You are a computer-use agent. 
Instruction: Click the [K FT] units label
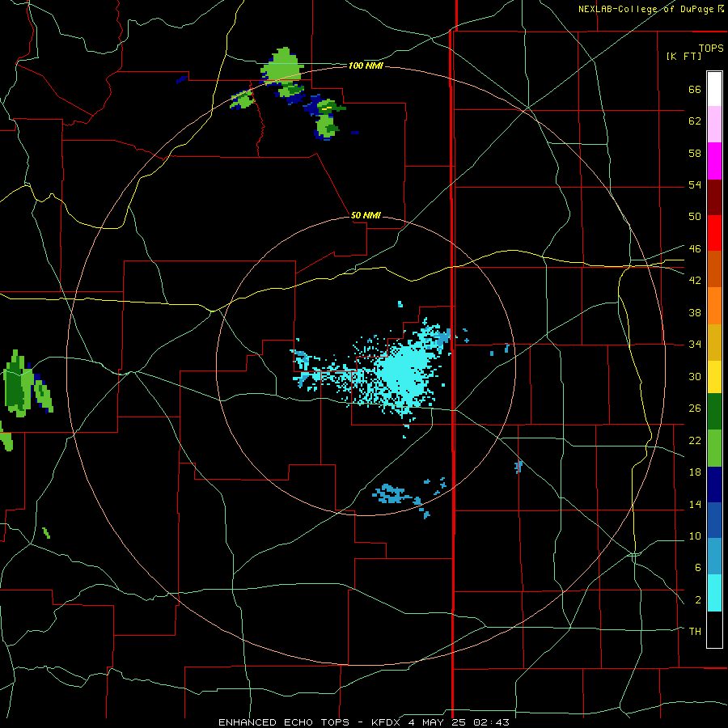tap(684, 56)
